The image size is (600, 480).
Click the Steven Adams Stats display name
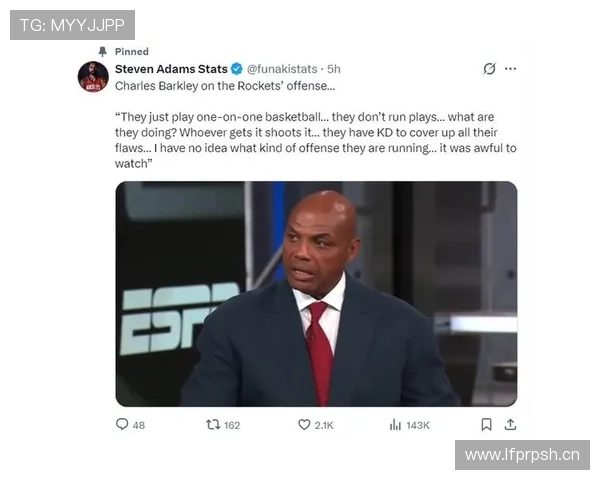click(171, 69)
